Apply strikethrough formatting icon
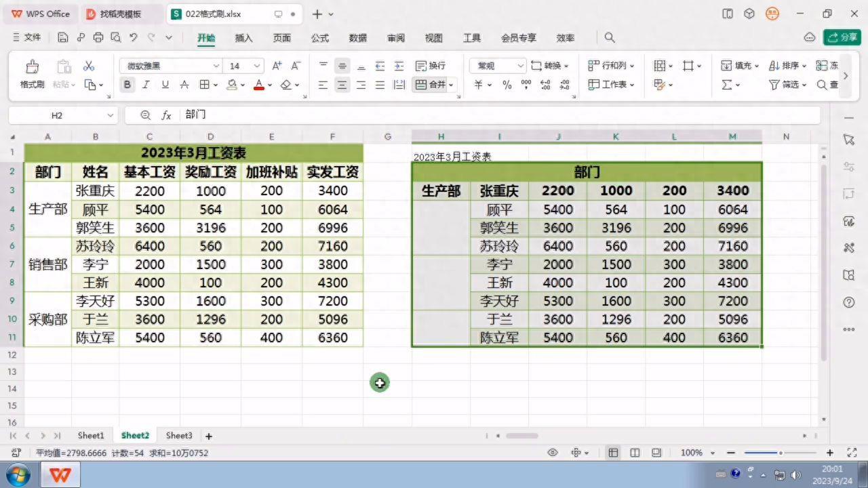 pyautogui.click(x=184, y=85)
